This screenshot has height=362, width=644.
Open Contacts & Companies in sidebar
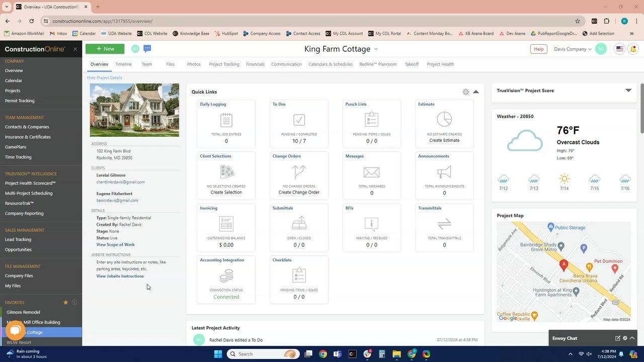[27, 127]
